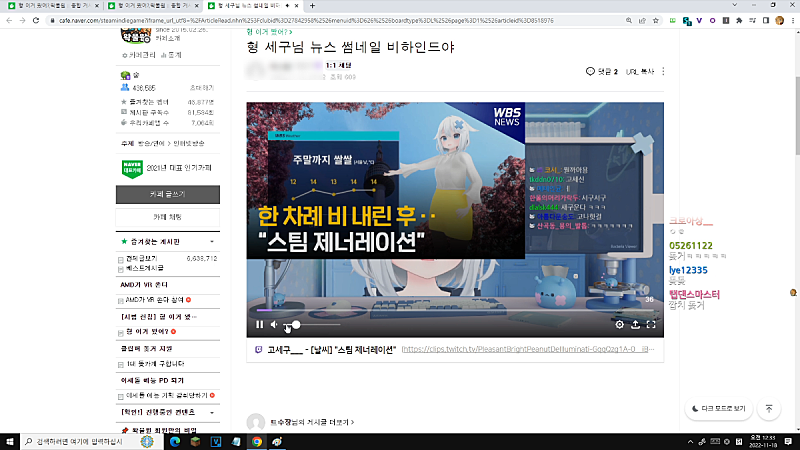Click the green extension icon in toolbar
The width and height of the screenshot is (800, 450).
coord(672,20)
